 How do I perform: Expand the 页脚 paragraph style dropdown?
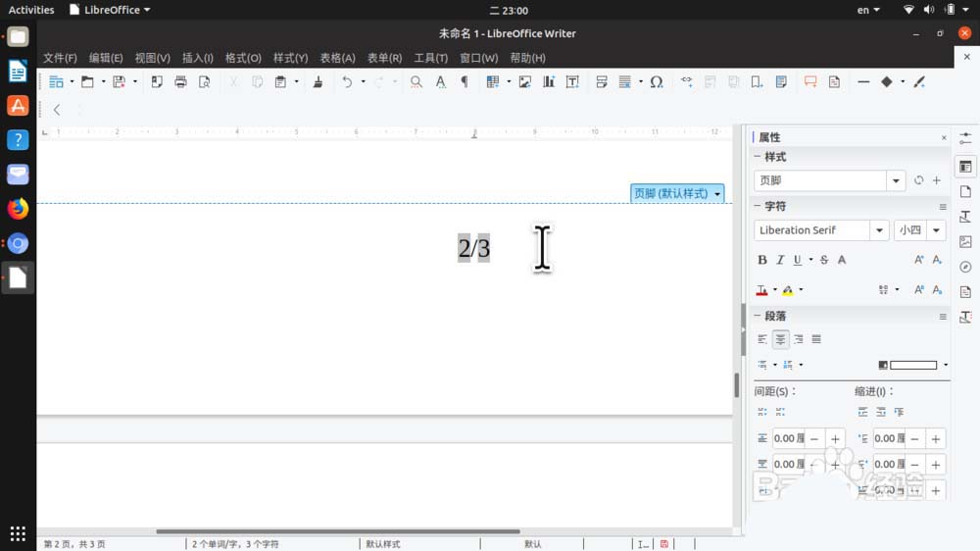[x=896, y=180]
